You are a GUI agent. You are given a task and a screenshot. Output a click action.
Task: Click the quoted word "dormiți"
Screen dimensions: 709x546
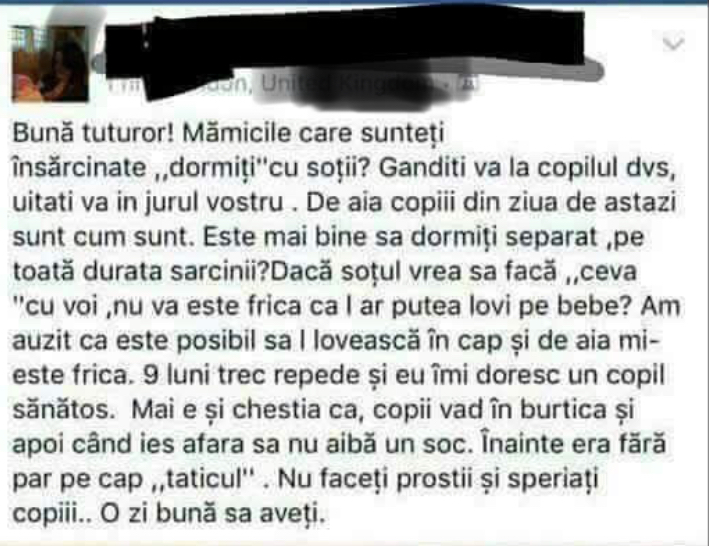(212, 168)
